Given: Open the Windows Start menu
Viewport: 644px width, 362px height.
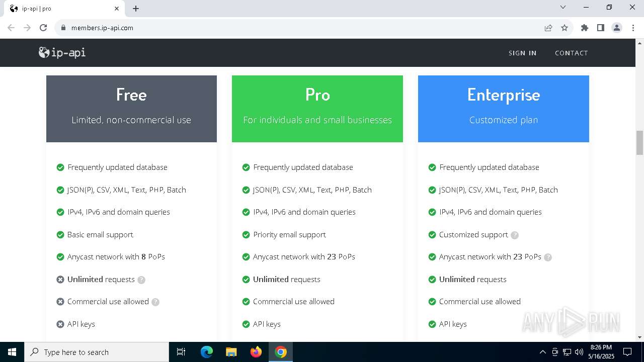Looking at the screenshot, I should pos(12,352).
